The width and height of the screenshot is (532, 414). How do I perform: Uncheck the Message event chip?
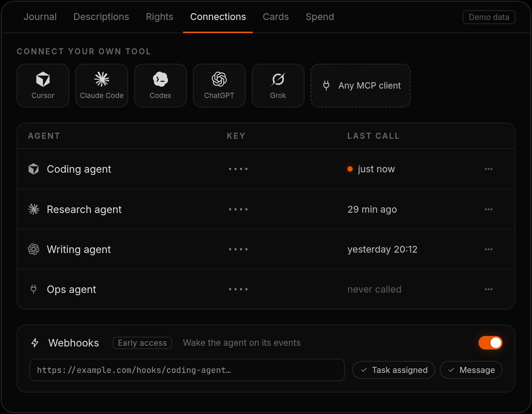(471, 370)
